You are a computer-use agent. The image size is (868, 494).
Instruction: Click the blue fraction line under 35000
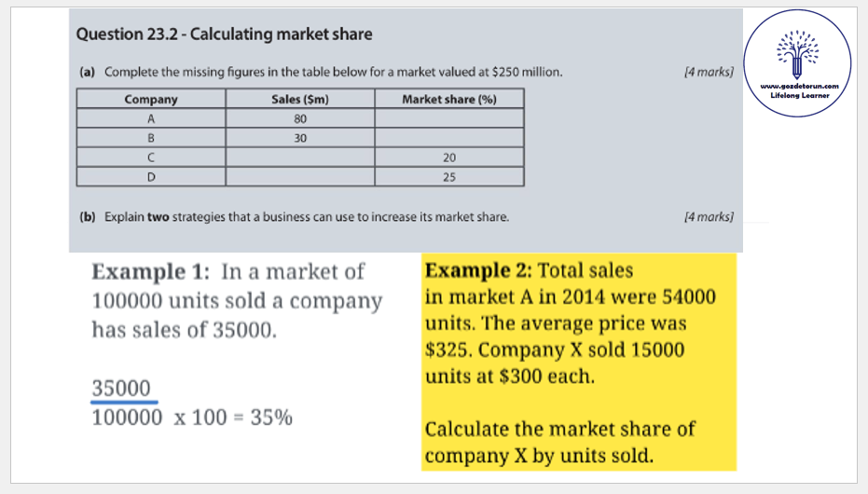pyautogui.click(x=124, y=403)
